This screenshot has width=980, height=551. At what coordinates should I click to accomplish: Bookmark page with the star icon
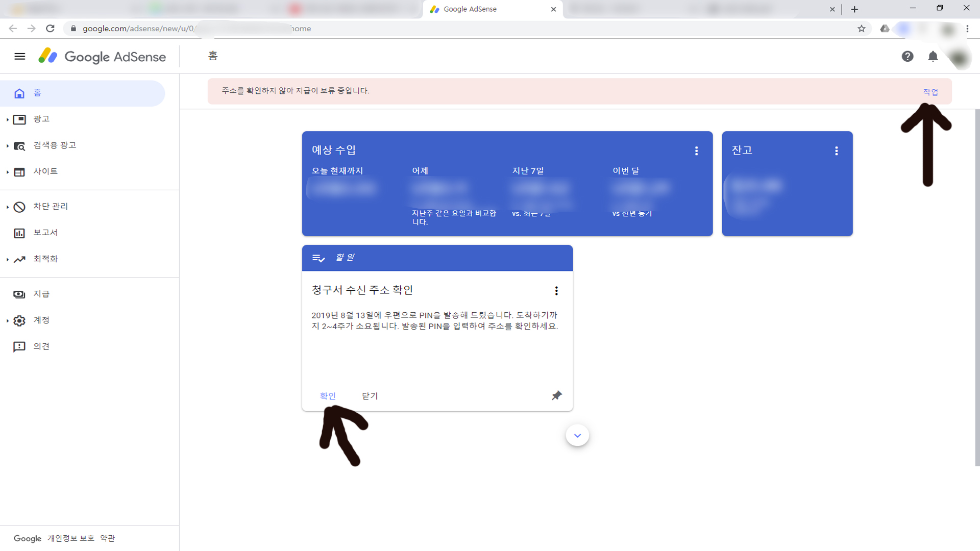[861, 29]
